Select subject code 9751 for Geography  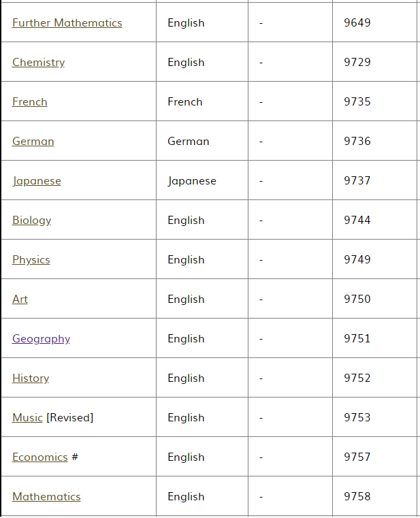coord(357,339)
